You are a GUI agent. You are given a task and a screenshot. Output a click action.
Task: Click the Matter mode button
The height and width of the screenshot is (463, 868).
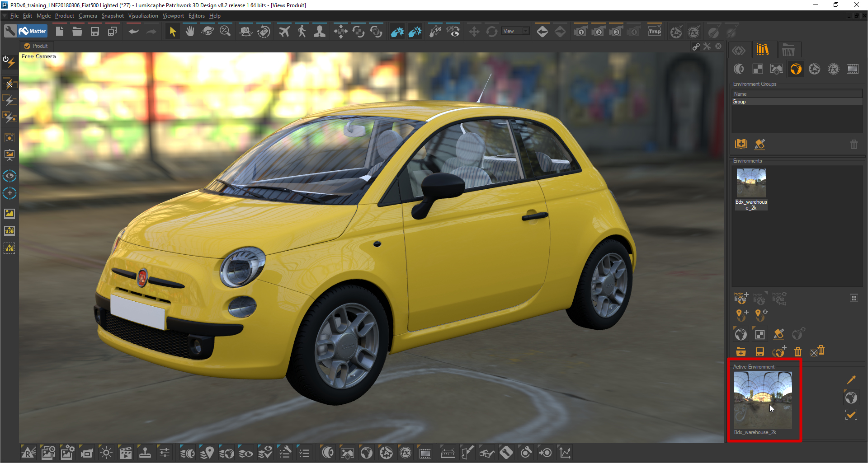[33, 31]
